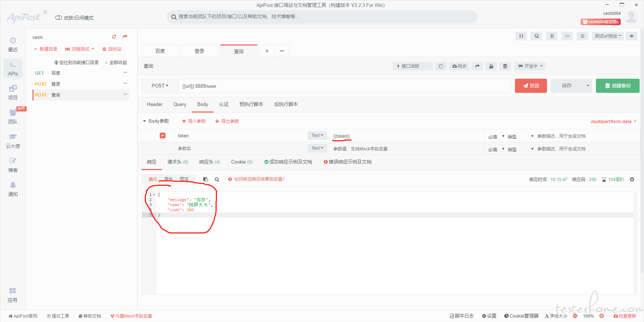Uncheck the token parameter checkbox
Image resolution: width=644 pixels, height=322 pixels.
tap(163, 136)
